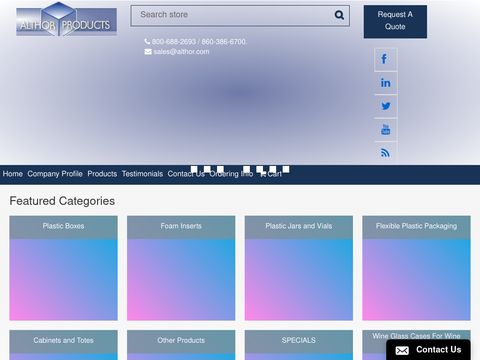Open the Cart menu item

[x=271, y=174]
